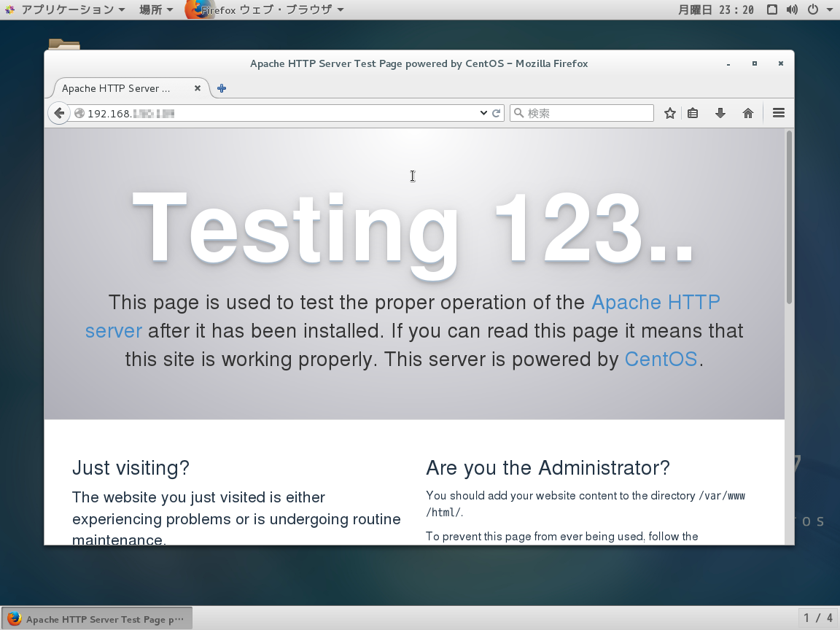Follow the CentOS link
Viewport: 840px width, 630px height.
pyautogui.click(x=661, y=359)
